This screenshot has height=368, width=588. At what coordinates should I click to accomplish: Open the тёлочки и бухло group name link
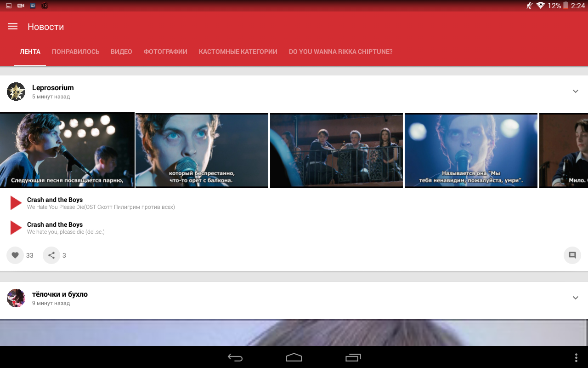(x=60, y=294)
